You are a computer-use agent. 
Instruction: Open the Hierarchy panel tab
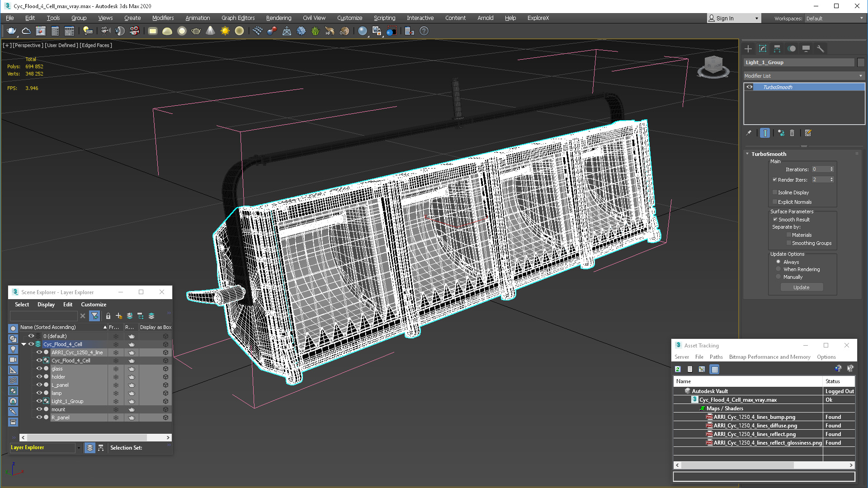tap(777, 49)
